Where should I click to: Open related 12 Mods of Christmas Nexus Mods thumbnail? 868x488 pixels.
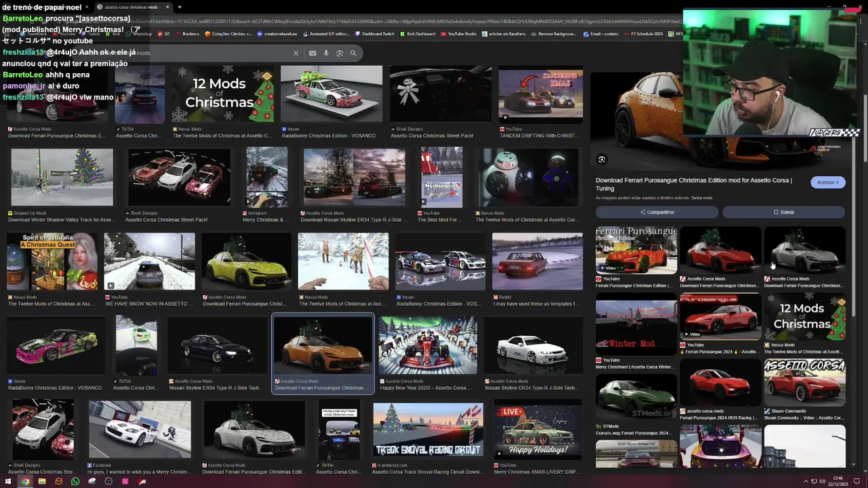coord(805,317)
